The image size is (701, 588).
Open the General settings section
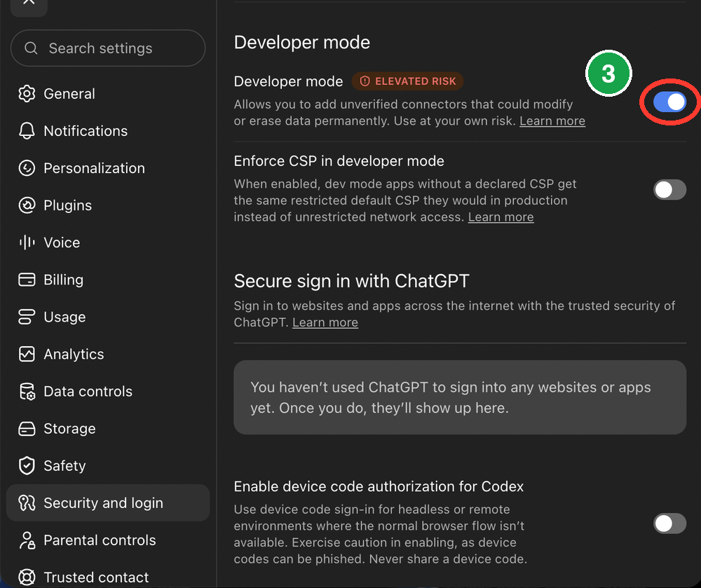pos(108,94)
